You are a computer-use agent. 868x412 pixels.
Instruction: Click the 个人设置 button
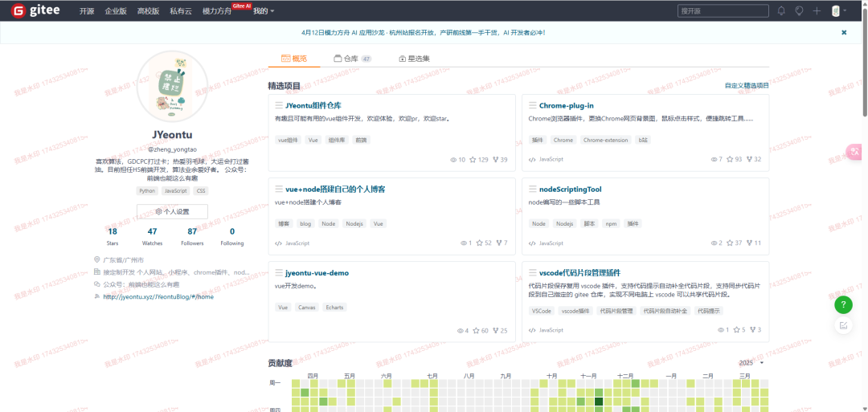172,212
